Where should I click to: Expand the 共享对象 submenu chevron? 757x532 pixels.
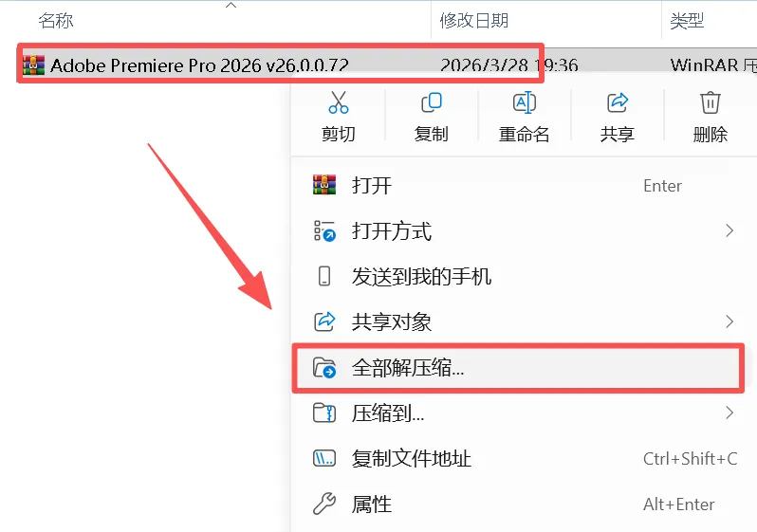tap(729, 321)
